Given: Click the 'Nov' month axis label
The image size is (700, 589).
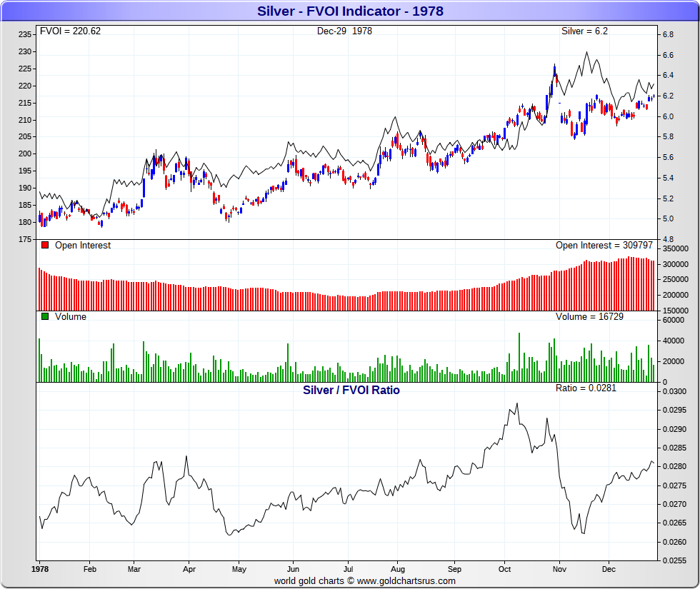Looking at the screenshot, I should [x=559, y=569].
